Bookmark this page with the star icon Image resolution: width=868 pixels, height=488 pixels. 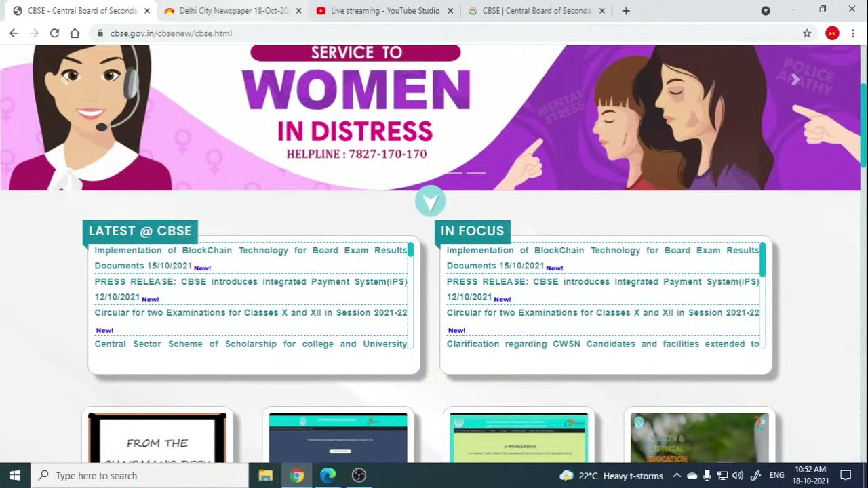click(x=807, y=33)
